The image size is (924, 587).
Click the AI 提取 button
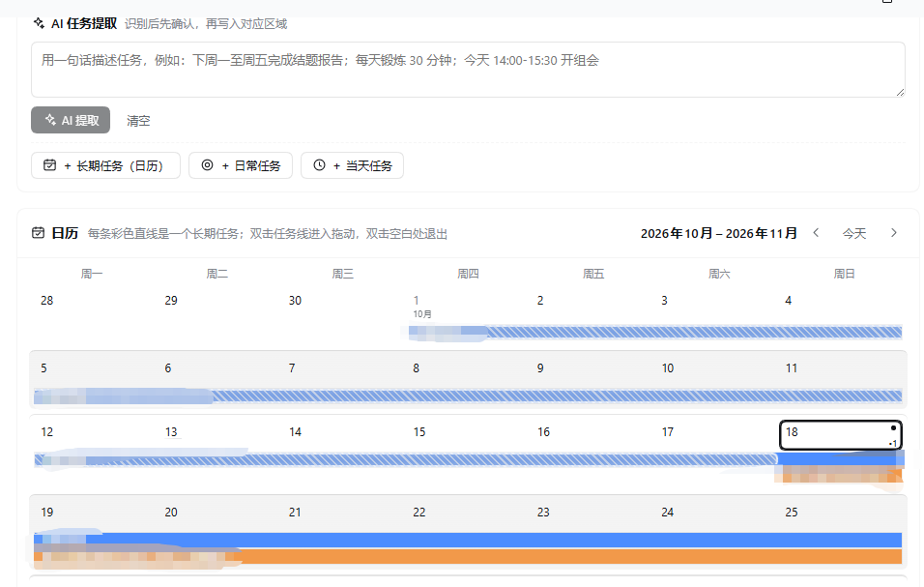(x=71, y=120)
